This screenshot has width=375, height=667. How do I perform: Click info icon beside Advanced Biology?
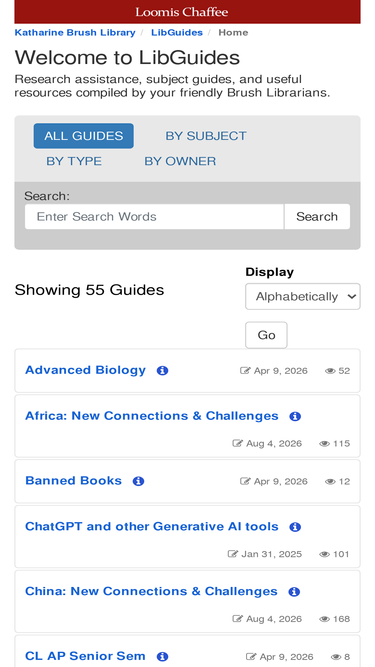tap(162, 371)
